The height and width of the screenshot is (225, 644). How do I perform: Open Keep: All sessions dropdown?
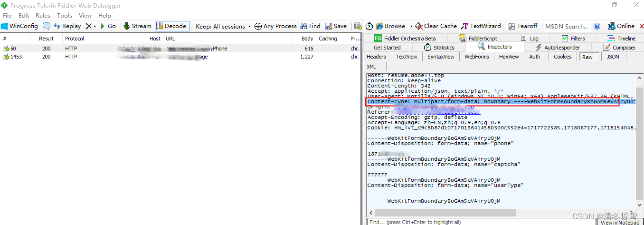pos(223,27)
